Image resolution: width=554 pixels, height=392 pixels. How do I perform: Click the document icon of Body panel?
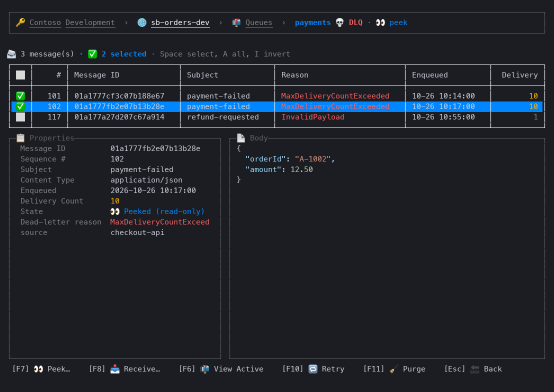click(241, 138)
